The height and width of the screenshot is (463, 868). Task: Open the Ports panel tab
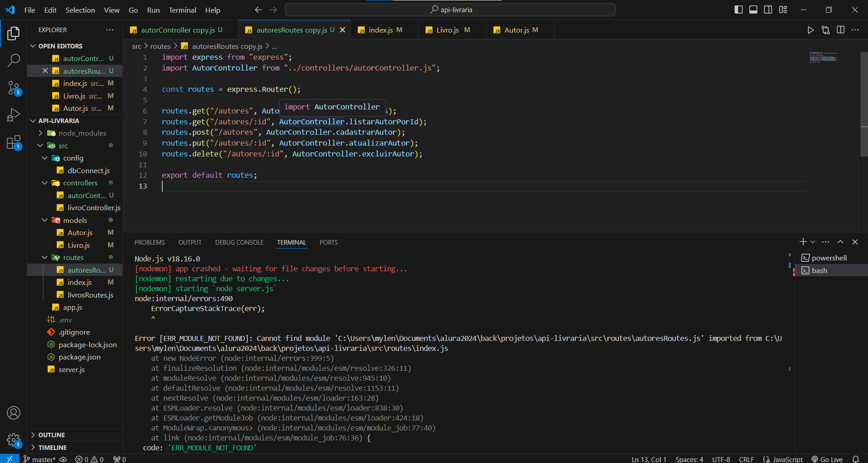coord(329,242)
